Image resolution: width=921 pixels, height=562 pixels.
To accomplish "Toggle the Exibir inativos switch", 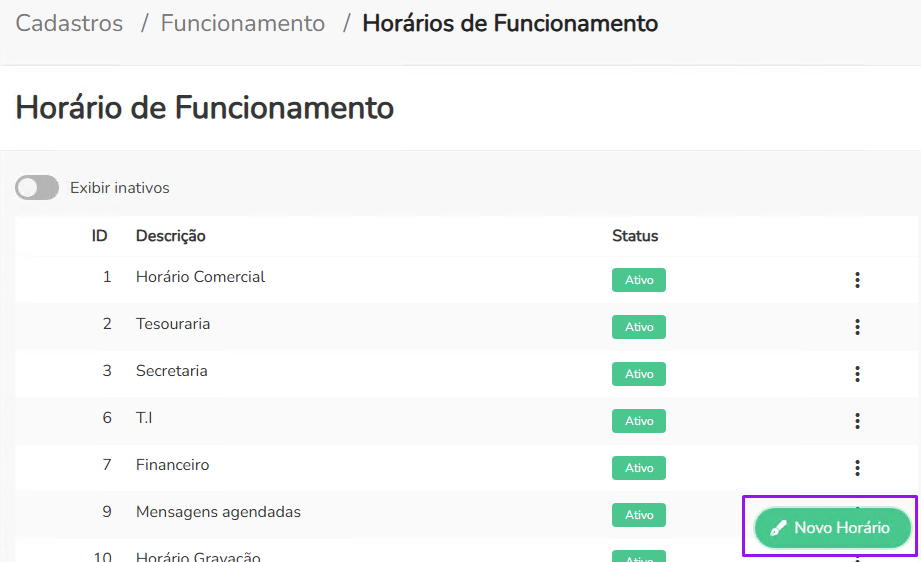I will pos(37,187).
